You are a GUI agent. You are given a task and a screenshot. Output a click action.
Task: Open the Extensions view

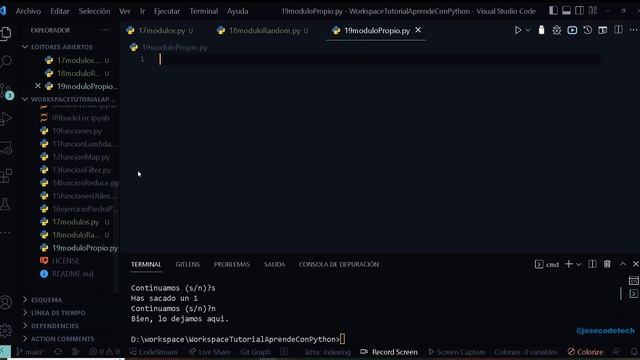(6, 176)
